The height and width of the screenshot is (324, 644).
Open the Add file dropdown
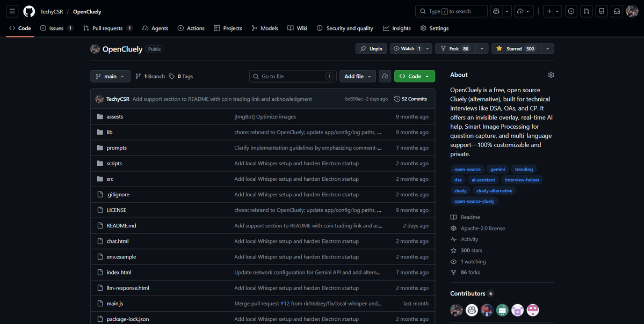tap(357, 76)
